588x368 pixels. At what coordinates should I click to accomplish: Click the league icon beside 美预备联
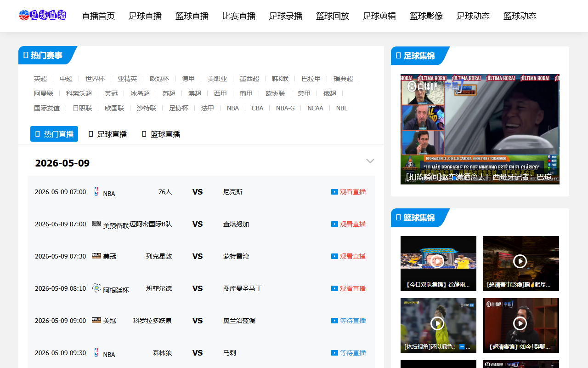96,224
